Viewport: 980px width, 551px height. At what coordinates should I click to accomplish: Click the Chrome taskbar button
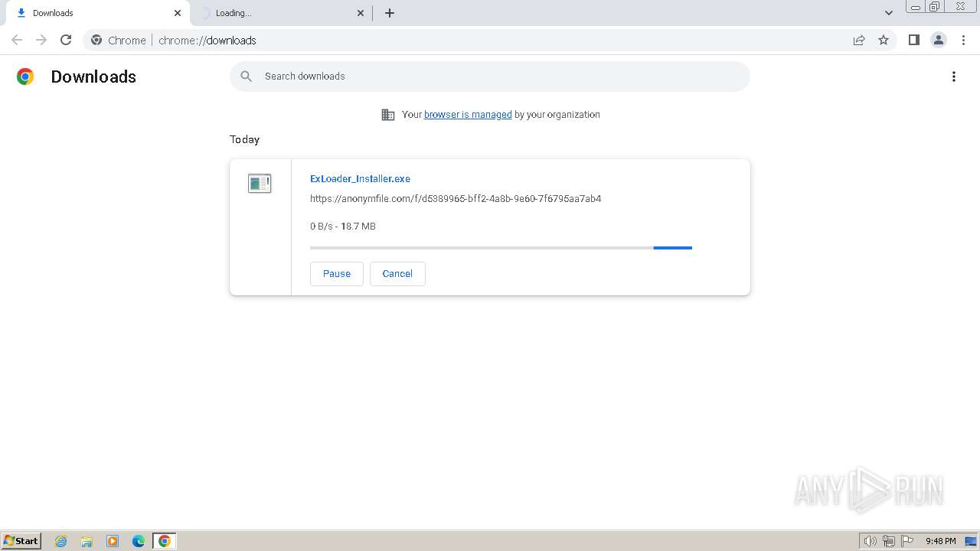[x=164, y=541]
